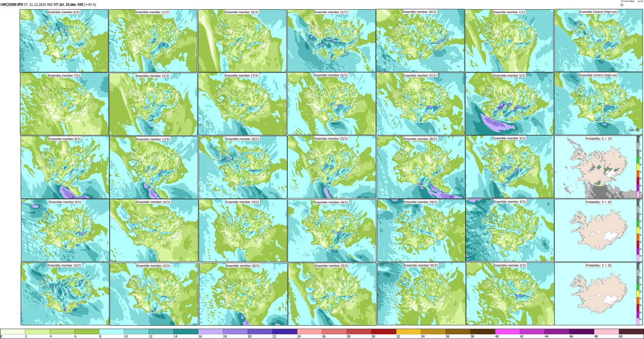Open the Ensemble member 3/31 map
The image size is (644, 339).
point(509,167)
